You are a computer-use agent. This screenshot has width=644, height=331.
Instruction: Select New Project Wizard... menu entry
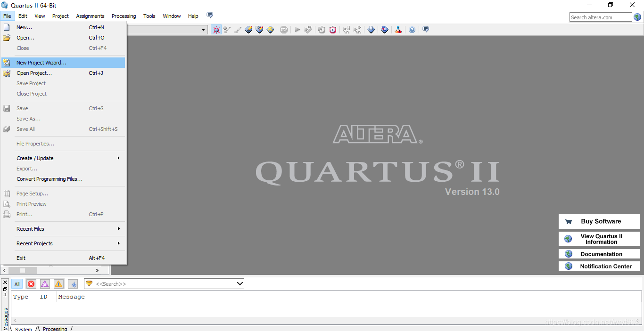click(64, 63)
